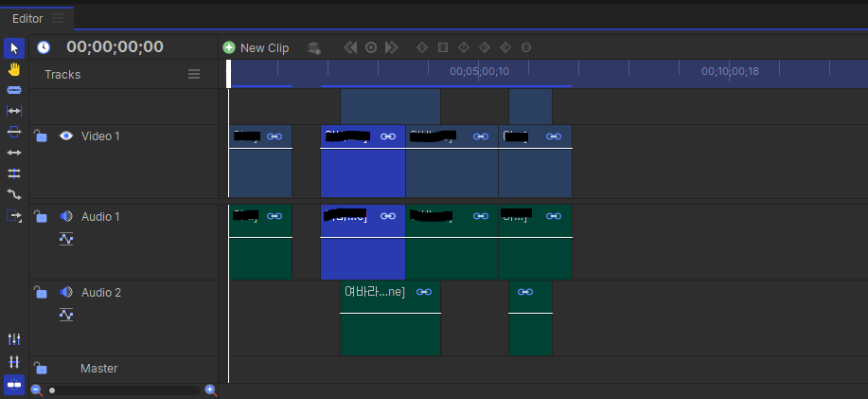The image size is (868, 399).
Task: Toggle keyframe circle button
Action: coord(371,47)
